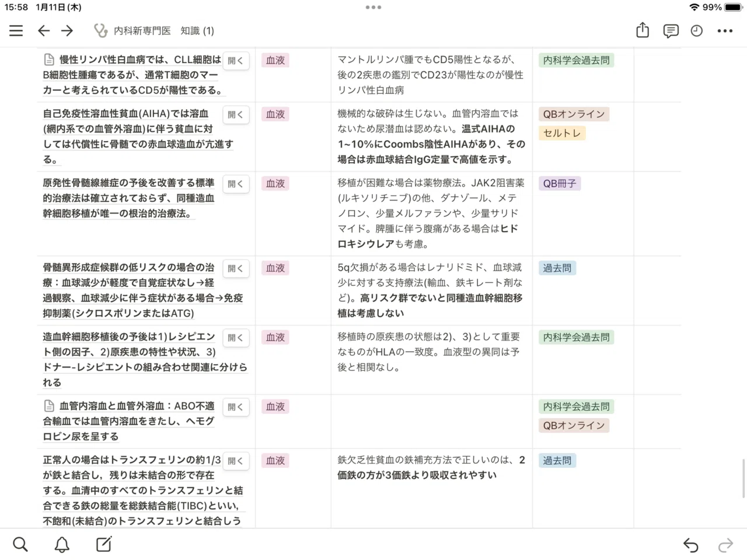Open 正常人の場合はトランスフェリン title text
The width and height of the screenshot is (747, 560).
point(143,490)
